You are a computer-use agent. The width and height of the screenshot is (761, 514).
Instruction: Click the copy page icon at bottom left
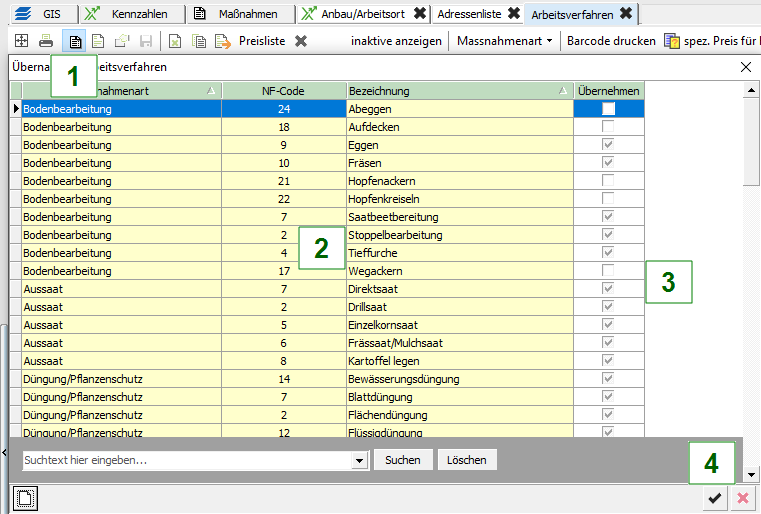coord(22,498)
